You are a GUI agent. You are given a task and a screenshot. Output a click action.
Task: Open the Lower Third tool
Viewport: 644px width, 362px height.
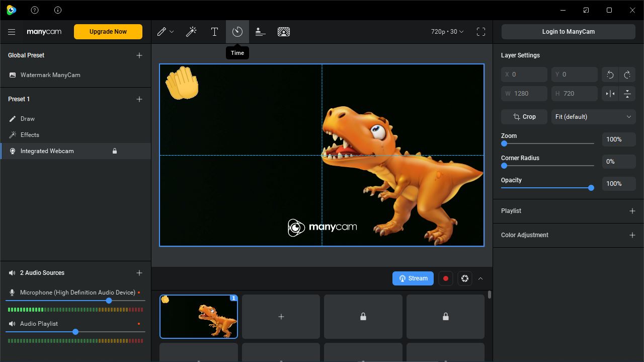tap(260, 32)
